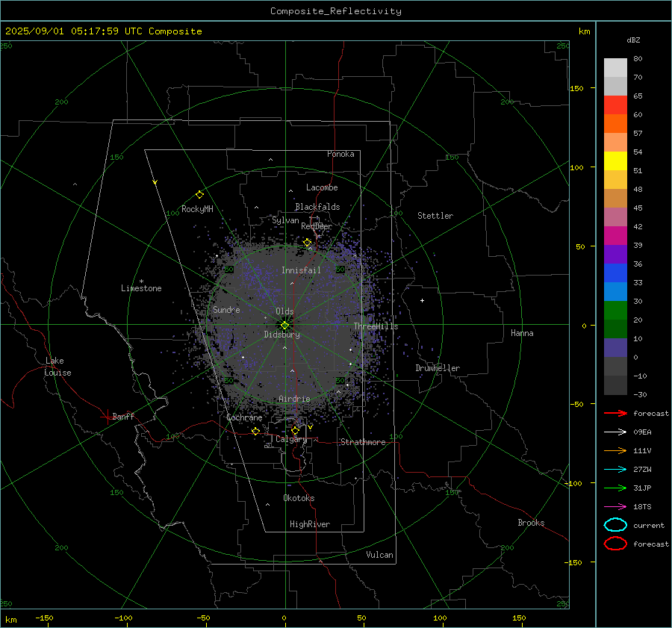This screenshot has width=672, height=628.
Task: Click the Lake Louise label
Action: tap(57, 367)
